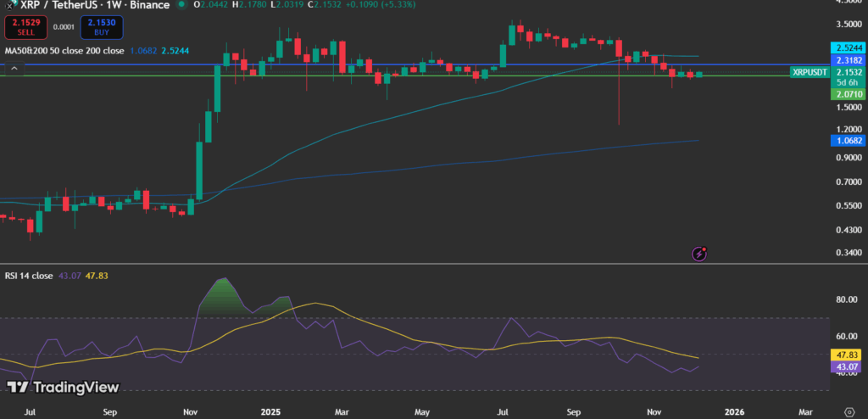Click yellow 47.83 in RSI legend
The height and width of the screenshot is (419, 868).
pos(96,276)
